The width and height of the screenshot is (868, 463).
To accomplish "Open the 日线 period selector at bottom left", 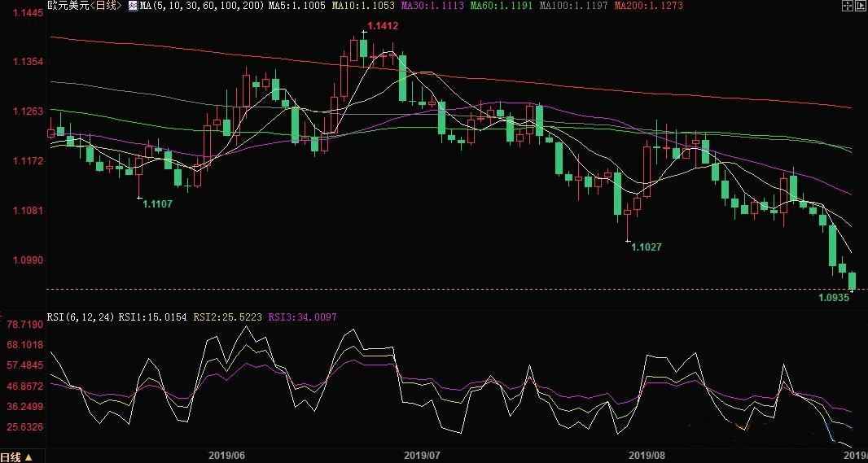I will click(x=16, y=457).
